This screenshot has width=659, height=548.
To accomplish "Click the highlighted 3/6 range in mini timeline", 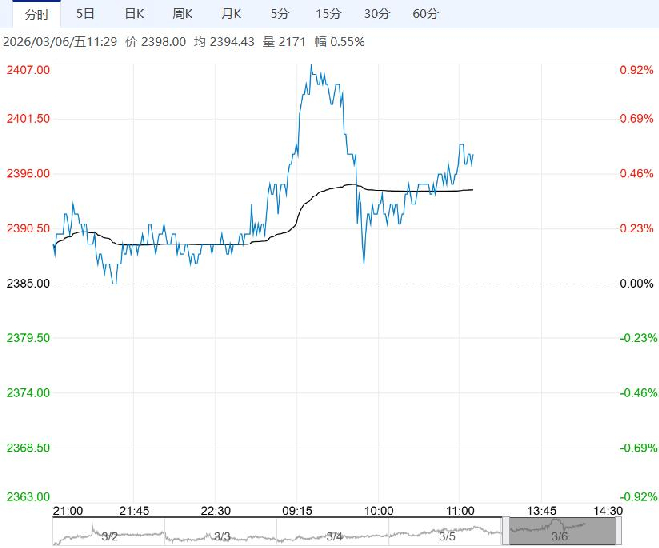I will pos(558,531).
